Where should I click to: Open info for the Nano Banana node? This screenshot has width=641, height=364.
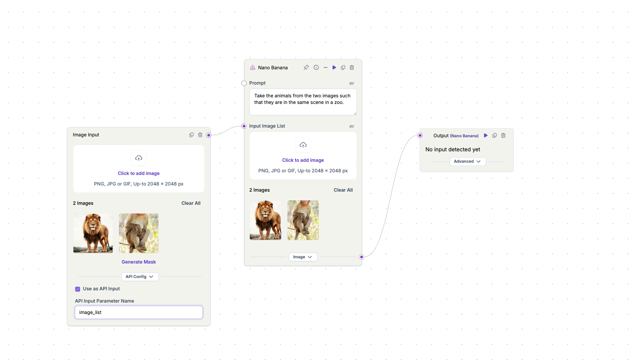[316, 68]
